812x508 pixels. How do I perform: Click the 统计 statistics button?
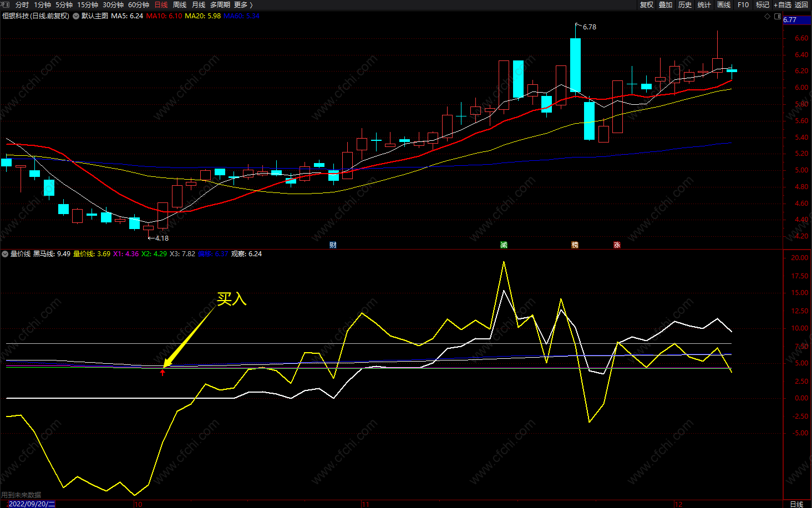(704, 4)
